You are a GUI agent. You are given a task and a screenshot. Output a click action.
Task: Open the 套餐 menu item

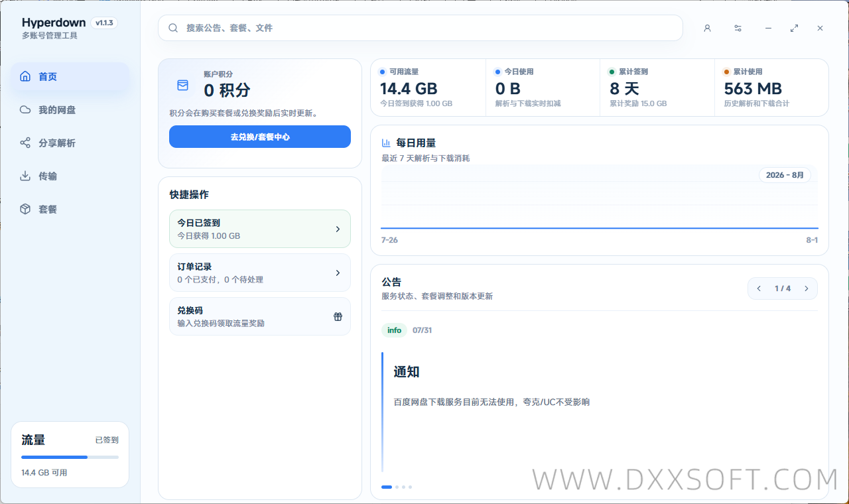(70, 209)
